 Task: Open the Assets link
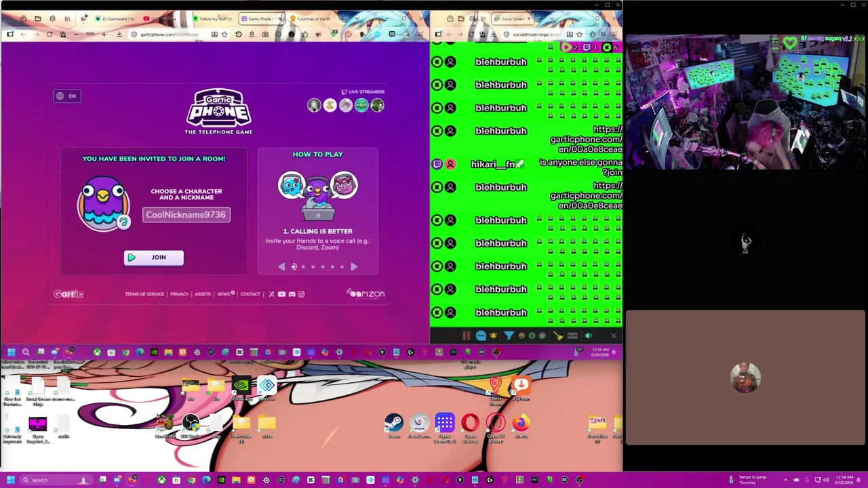(203, 294)
